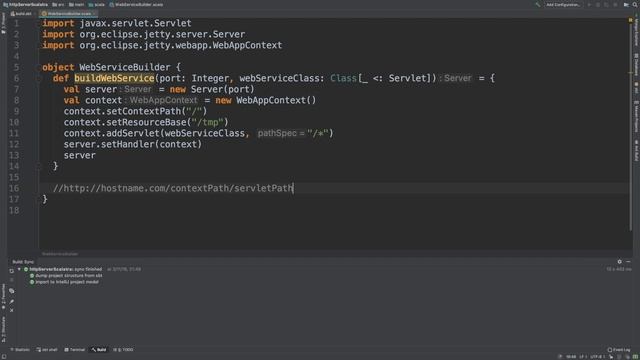Screen dimensions: 640x360
Task: Select the Build Sync tab header
Action: (x=23, y=262)
